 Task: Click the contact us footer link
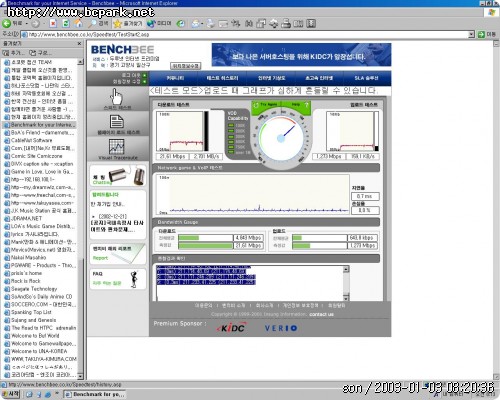[321, 314]
